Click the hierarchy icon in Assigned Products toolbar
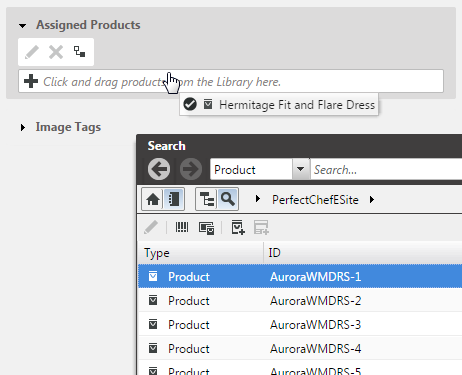The image size is (462, 375). coord(79,52)
